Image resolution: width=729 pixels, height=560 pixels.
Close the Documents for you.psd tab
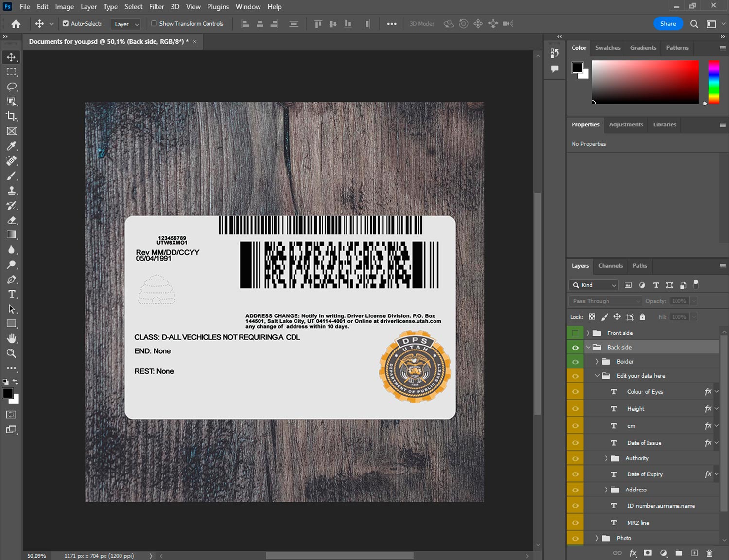(195, 42)
